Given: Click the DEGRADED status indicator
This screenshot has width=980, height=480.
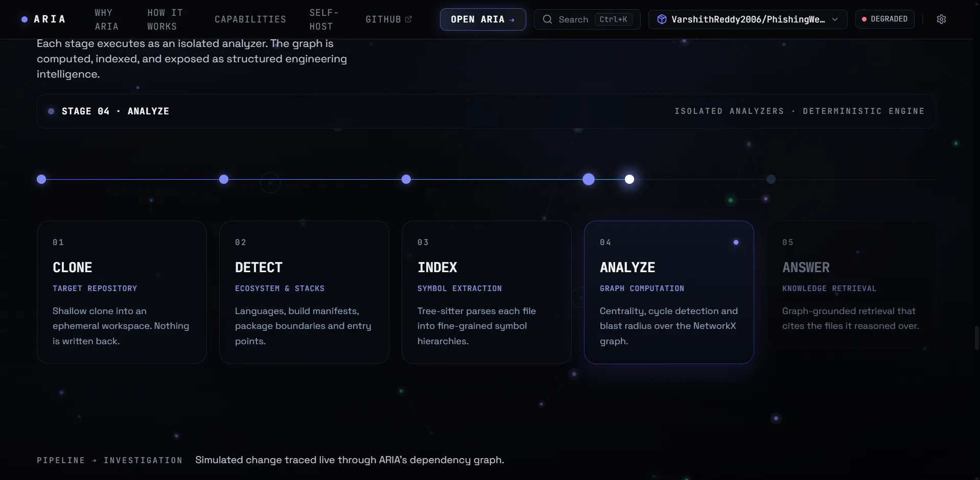Looking at the screenshot, I should (x=884, y=19).
